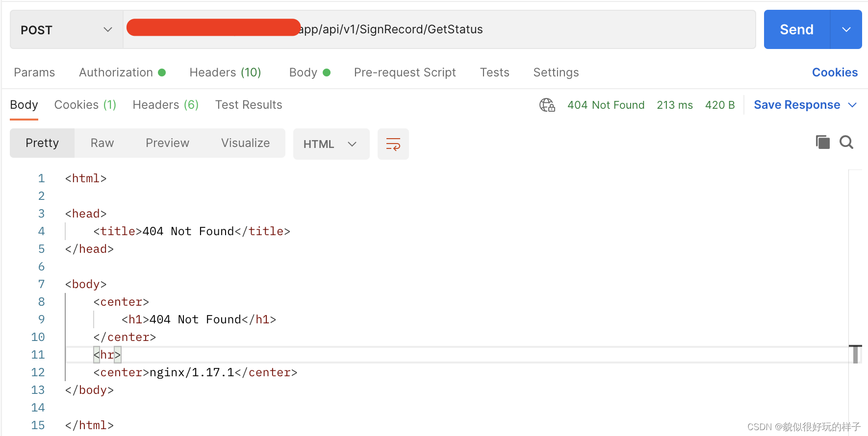Switch to the Params tab
This screenshot has width=868, height=436.
34,73
